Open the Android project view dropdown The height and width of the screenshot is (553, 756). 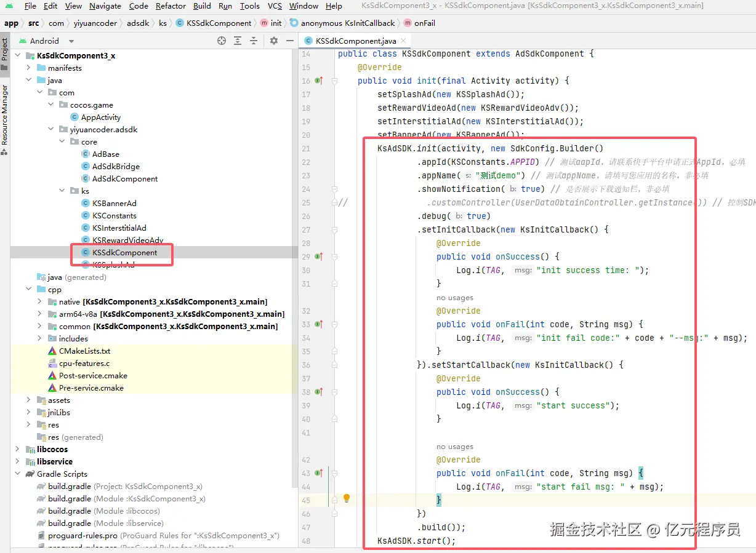click(x=71, y=41)
